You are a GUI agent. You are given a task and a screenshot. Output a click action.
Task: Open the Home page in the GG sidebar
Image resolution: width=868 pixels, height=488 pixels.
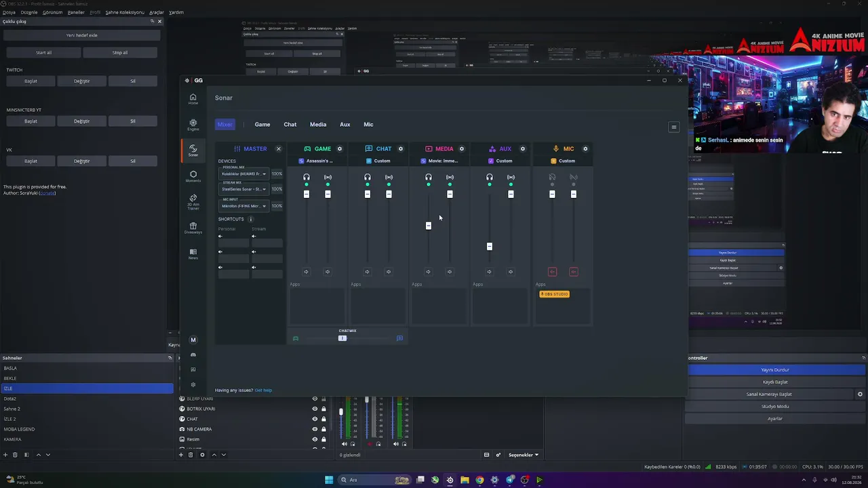pos(193,99)
